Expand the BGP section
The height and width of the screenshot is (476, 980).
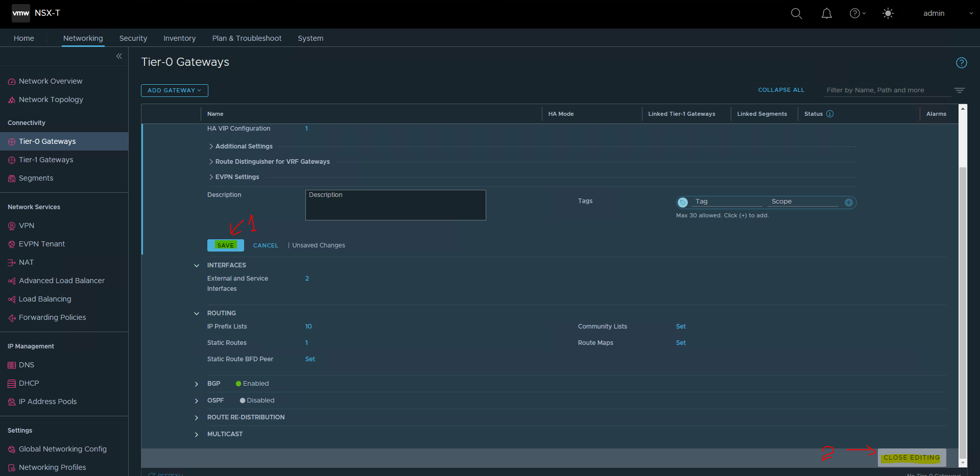[197, 384]
